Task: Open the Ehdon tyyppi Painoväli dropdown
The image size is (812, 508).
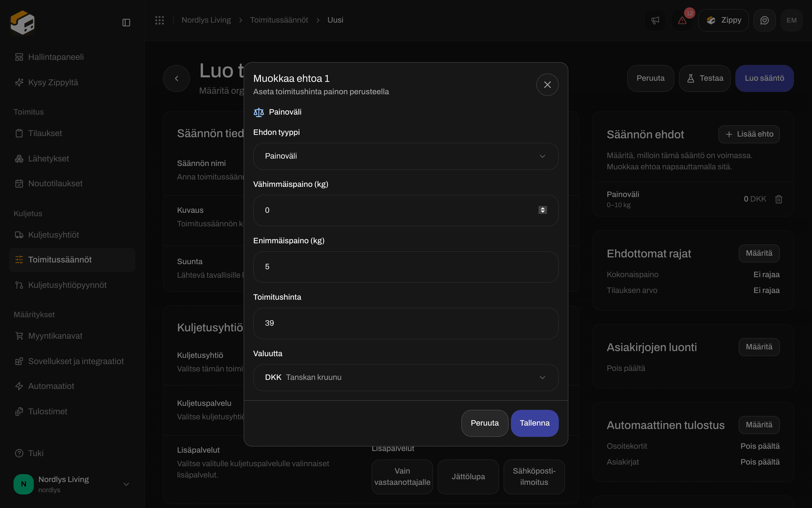Action: [406, 156]
